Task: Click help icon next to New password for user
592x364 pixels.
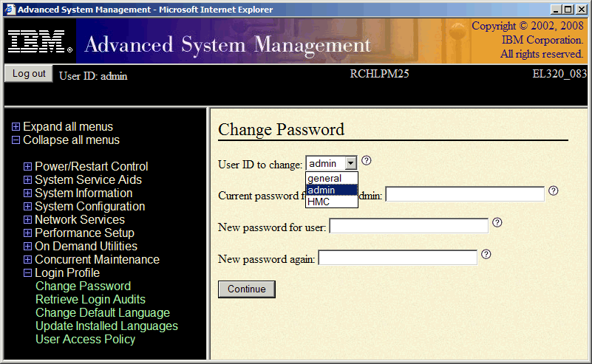Action: [497, 222]
